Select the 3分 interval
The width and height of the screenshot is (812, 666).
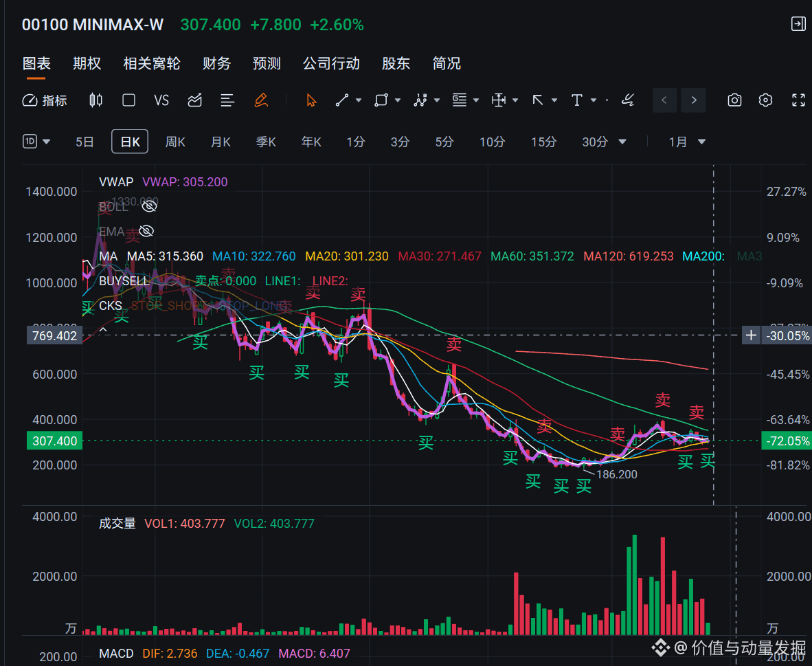pos(400,142)
